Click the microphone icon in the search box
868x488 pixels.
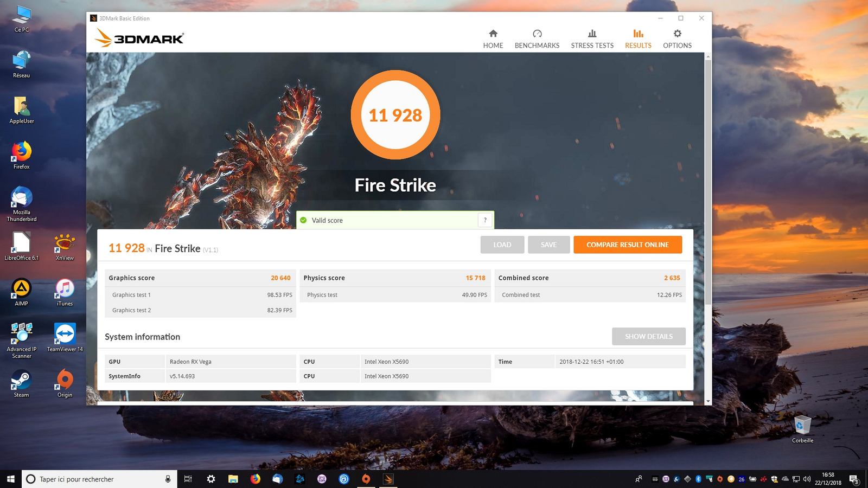(x=168, y=479)
